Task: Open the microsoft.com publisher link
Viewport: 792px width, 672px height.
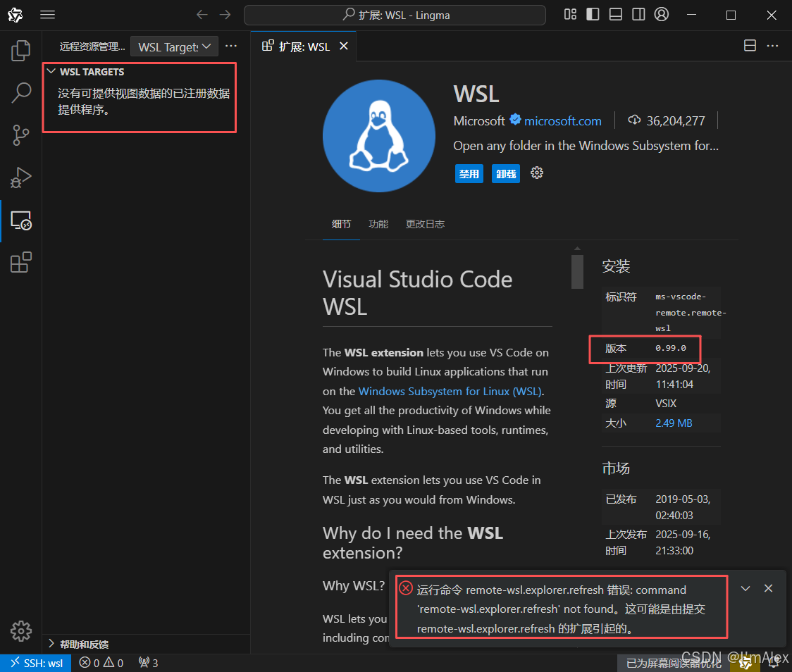Action: 563,121
